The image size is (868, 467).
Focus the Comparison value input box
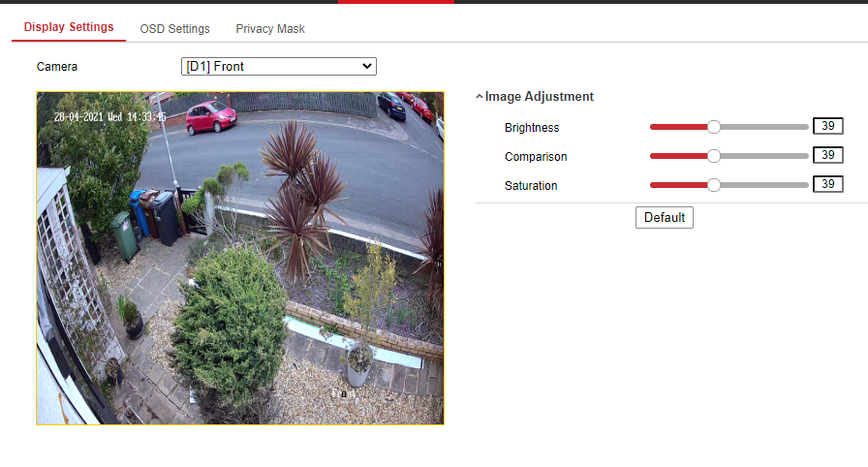[x=827, y=156]
